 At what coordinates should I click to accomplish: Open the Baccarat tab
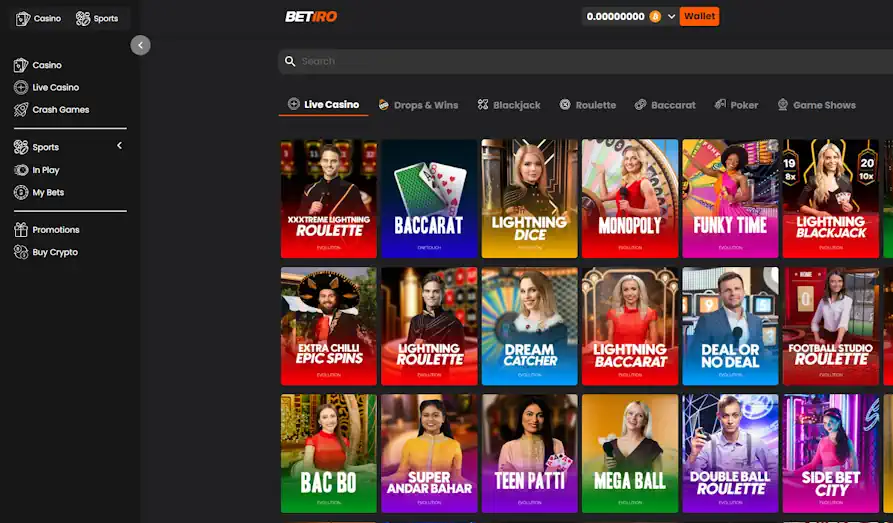click(x=665, y=105)
